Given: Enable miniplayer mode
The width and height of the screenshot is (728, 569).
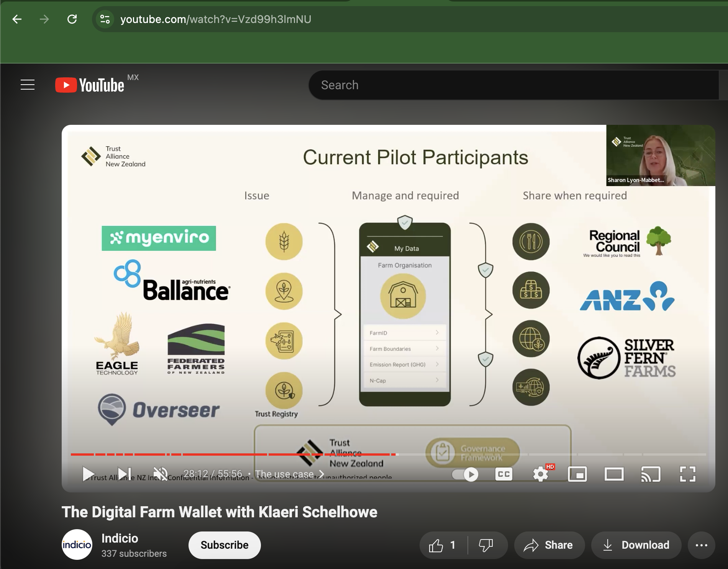Looking at the screenshot, I should (577, 474).
